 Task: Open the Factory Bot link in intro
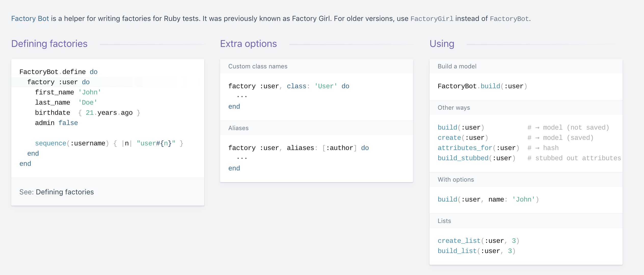pyautogui.click(x=30, y=19)
